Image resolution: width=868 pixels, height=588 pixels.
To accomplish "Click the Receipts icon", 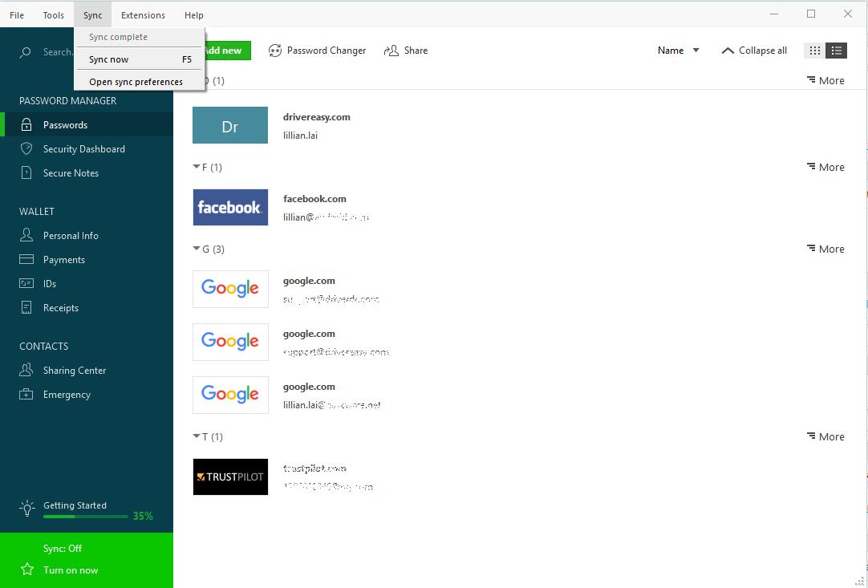I will [x=26, y=307].
